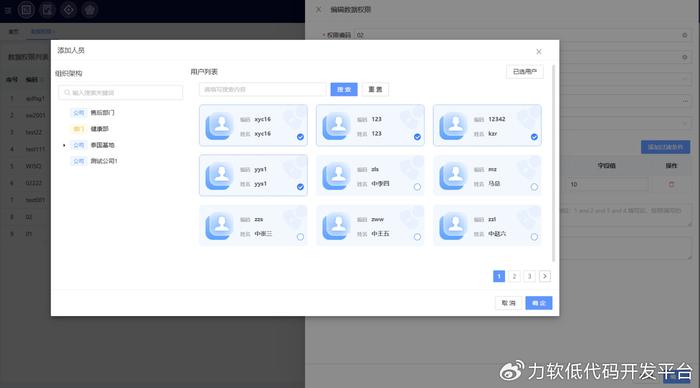Click the 12342 user avatar icon
700x388 pixels.
click(x=453, y=126)
